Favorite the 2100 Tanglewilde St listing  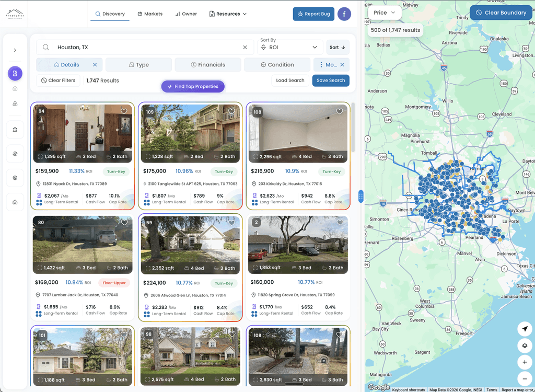pyautogui.click(x=231, y=111)
